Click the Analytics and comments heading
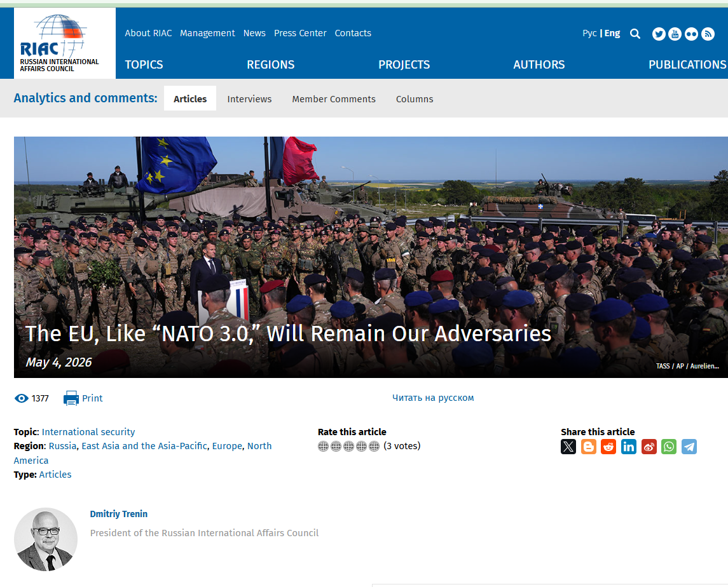The image size is (728, 587). [x=85, y=98]
